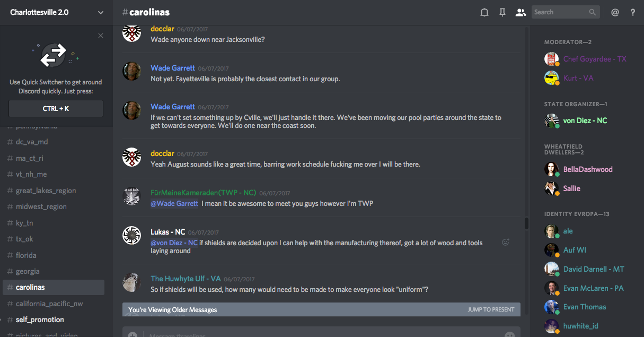Image resolution: width=644 pixels, height=337 pixels.
Task: Close the Quick Switcher tip
Action: tap(101, 36)
